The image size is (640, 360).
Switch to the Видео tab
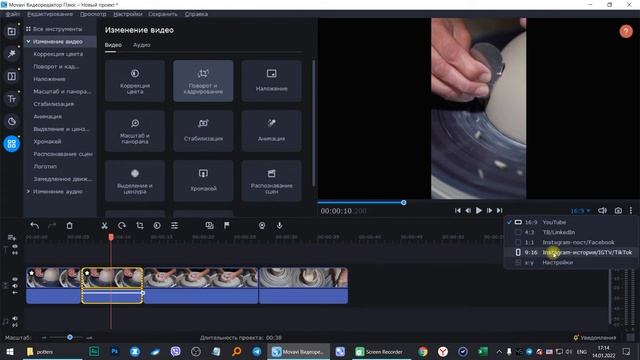coord(113,45)
